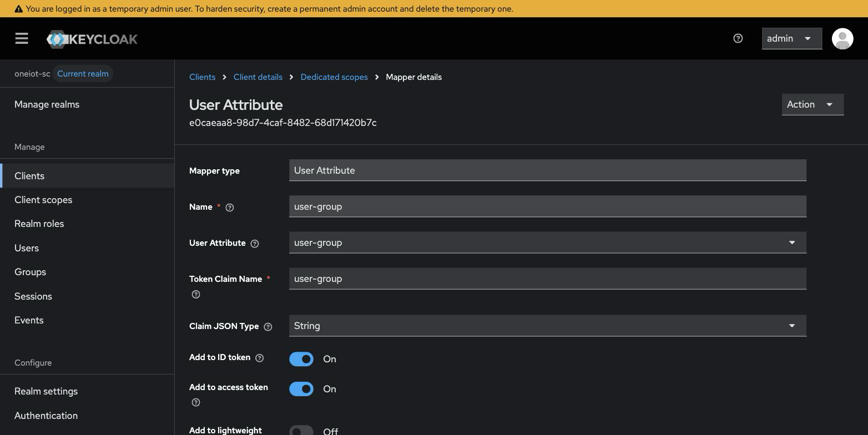The image size is (868, 435).
Task: Show help for the Name field
Action: point(230,208)
